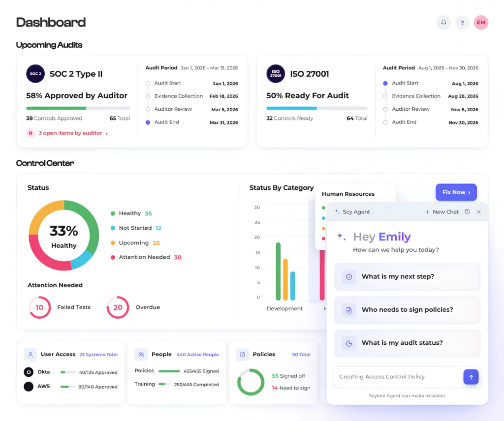Image resolution: width=504 pixels, height=421 pixels.
Task: Click the blue Development bar in chart
Action: point(293,286)
